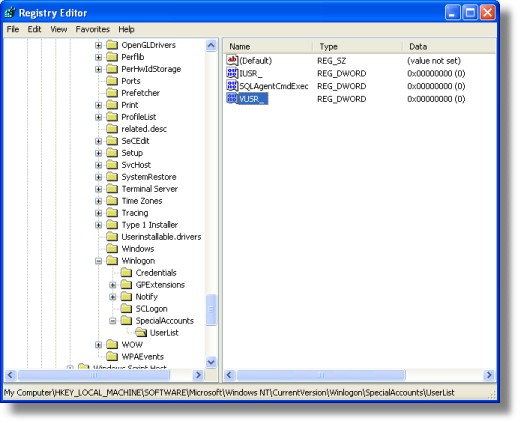Click the (Default) string value icon
The width and height of the screenshot is (520, 423).
click(232, 60)
